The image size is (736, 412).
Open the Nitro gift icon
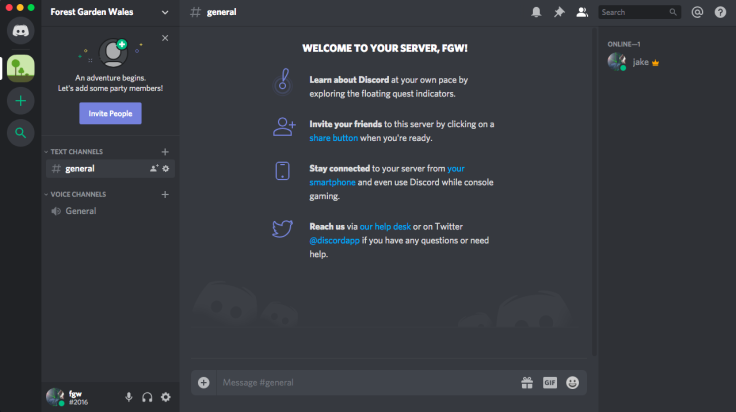[527, 382]
